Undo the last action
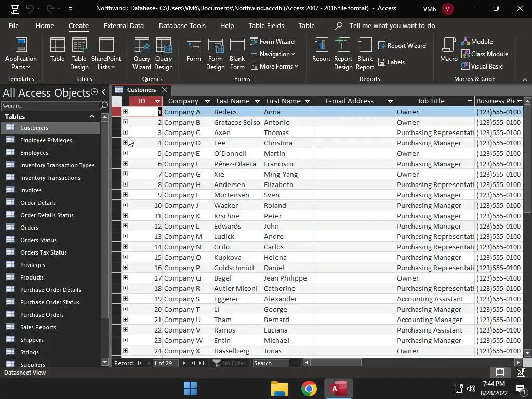This screenshot has width=532, height=399. click(x=30, y=9)
